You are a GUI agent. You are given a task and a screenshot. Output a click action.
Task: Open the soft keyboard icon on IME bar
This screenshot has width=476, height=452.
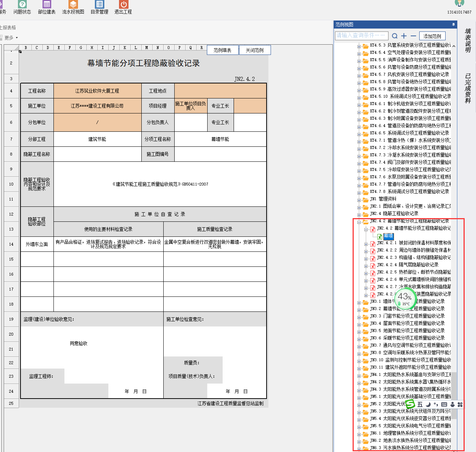click(444, 404)
